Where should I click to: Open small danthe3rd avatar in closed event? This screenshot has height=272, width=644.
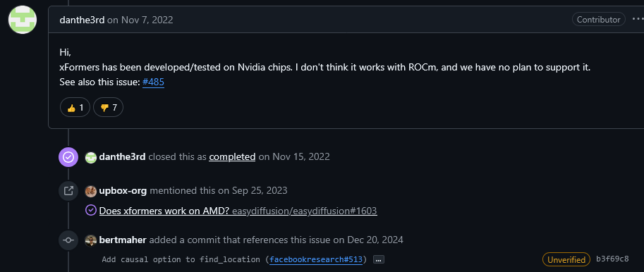(x=91, y=157)
